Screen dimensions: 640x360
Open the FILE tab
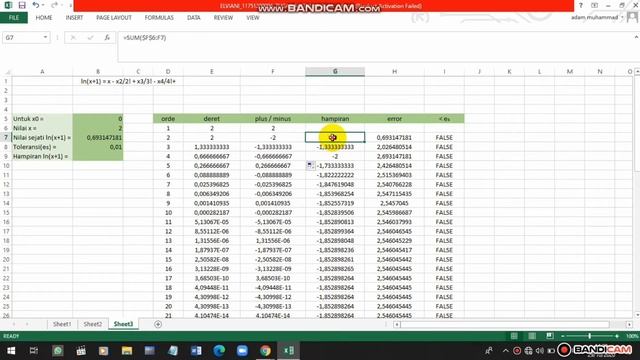[14, 18]
